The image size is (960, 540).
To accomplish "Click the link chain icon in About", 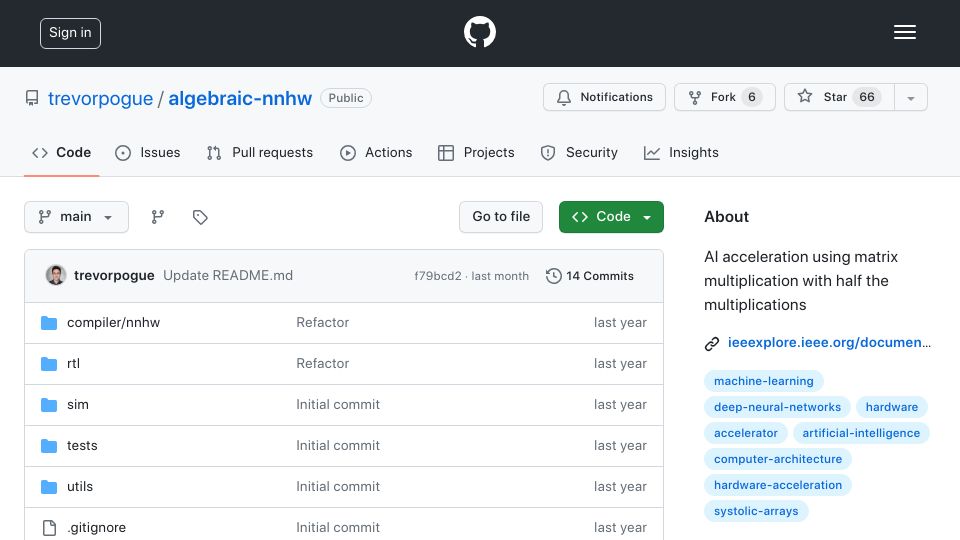I will (x=711, y=343).
